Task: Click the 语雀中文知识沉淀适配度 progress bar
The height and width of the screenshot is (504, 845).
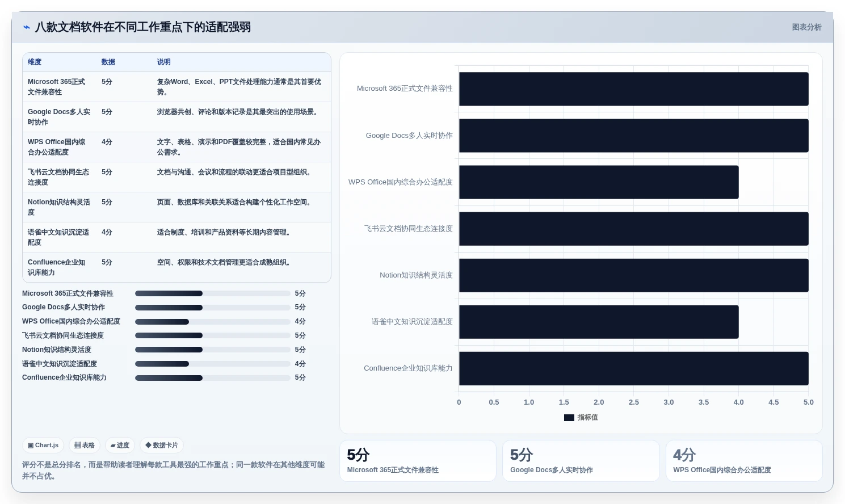Action: click(213, 364)
